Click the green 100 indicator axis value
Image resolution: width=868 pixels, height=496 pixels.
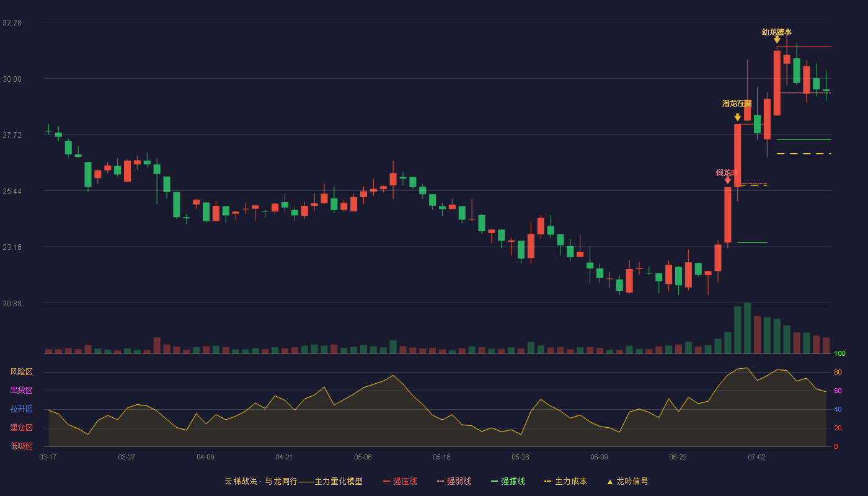click(839, 354)
